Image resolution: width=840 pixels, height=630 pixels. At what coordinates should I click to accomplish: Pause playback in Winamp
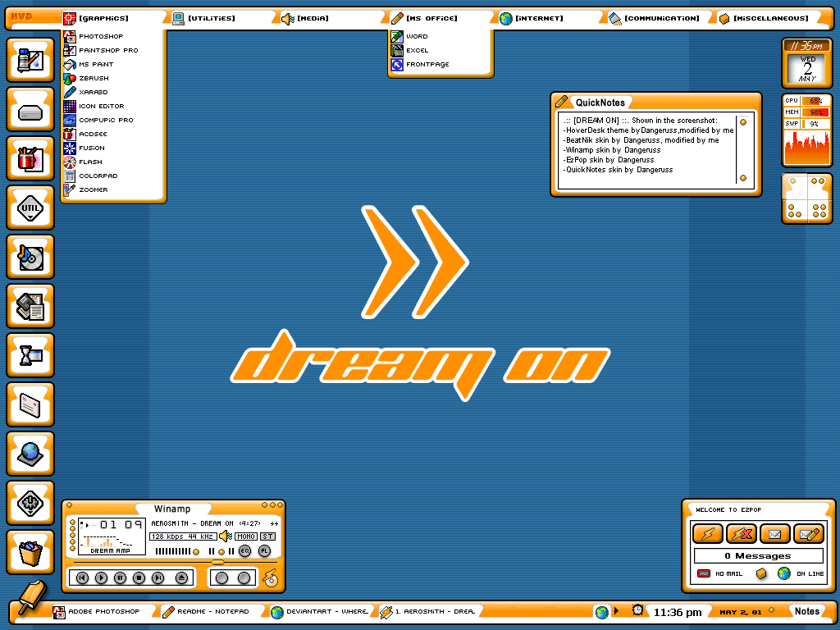point(120,578)
